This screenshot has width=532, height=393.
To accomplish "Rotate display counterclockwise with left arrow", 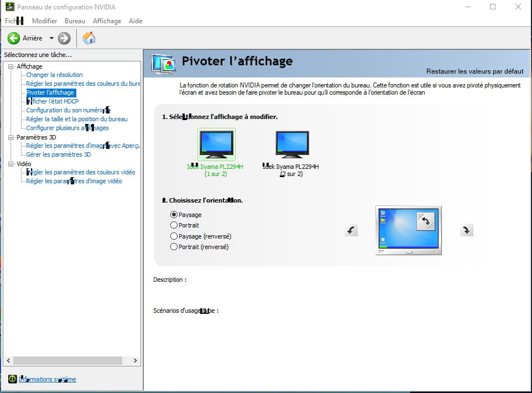I will coord(351,230).
